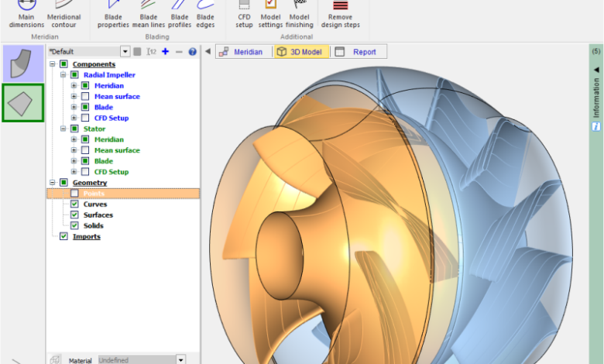Select the stator component thumbnail
Viewport: 604px width, 364px height.
(x=22, y=102)
